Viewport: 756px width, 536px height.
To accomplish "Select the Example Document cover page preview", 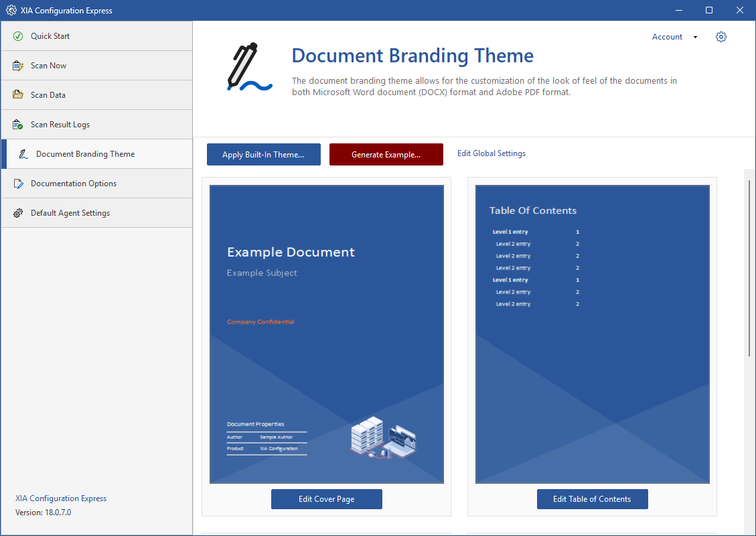I will coord(326,334).
